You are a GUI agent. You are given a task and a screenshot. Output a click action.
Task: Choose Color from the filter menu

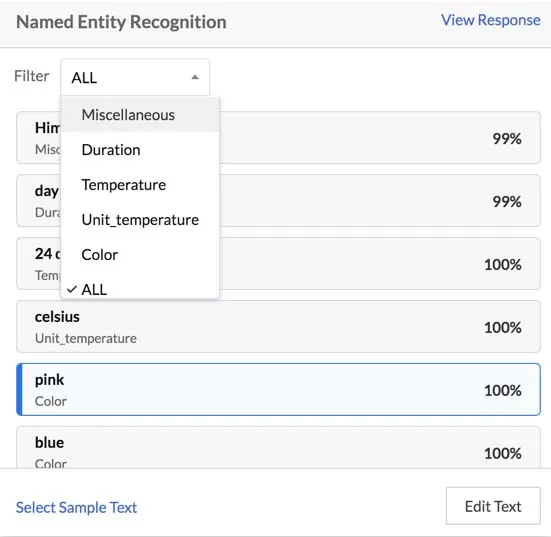click(140, 254)
